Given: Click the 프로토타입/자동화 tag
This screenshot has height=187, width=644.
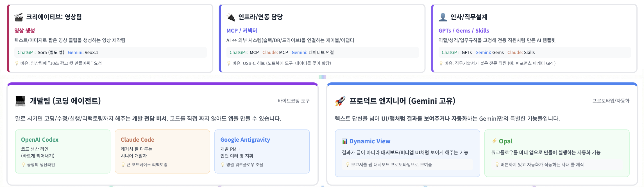Looking at the screenshot, I should (611, 101).
